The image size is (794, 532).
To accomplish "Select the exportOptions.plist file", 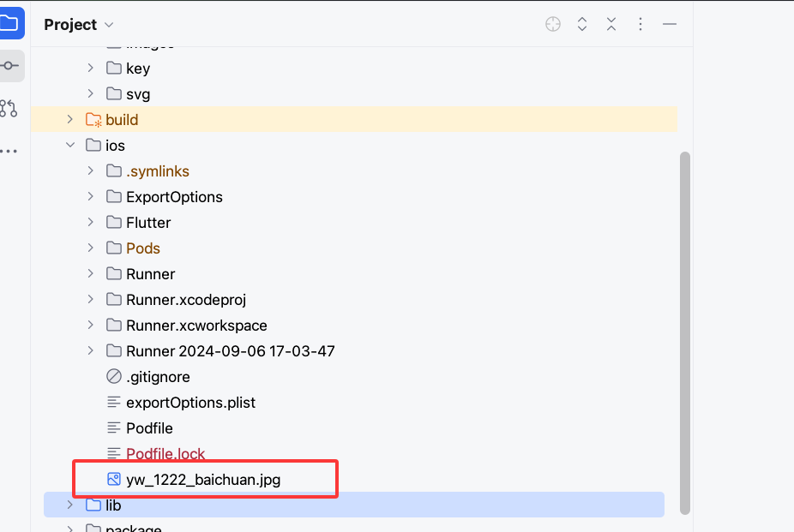I will click(x=190, y=403).
